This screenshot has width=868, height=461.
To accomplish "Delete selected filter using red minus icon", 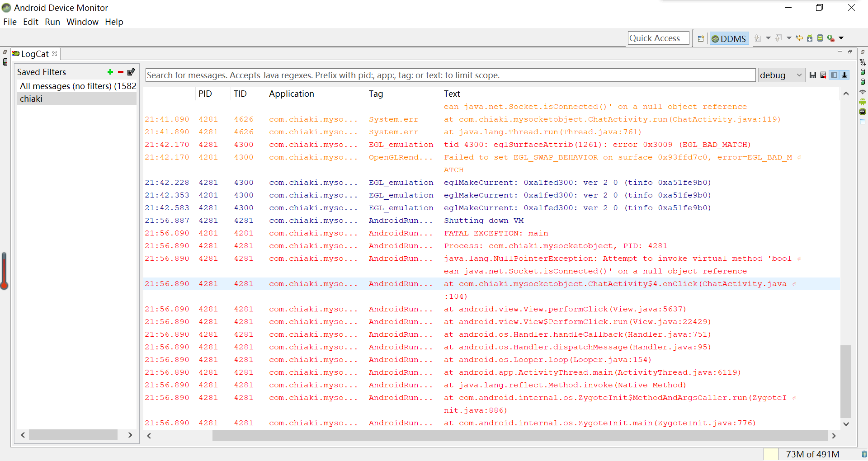I will tap(121, 72).
